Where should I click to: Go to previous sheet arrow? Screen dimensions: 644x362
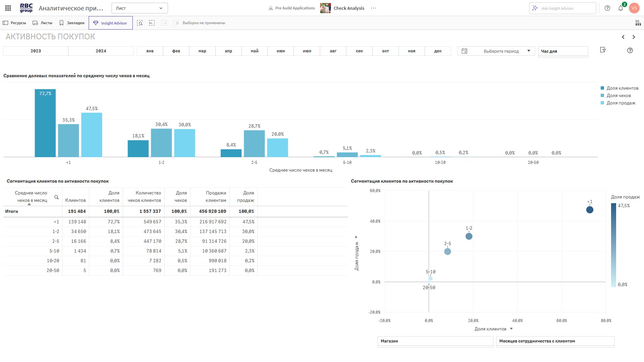coord(623,37)
